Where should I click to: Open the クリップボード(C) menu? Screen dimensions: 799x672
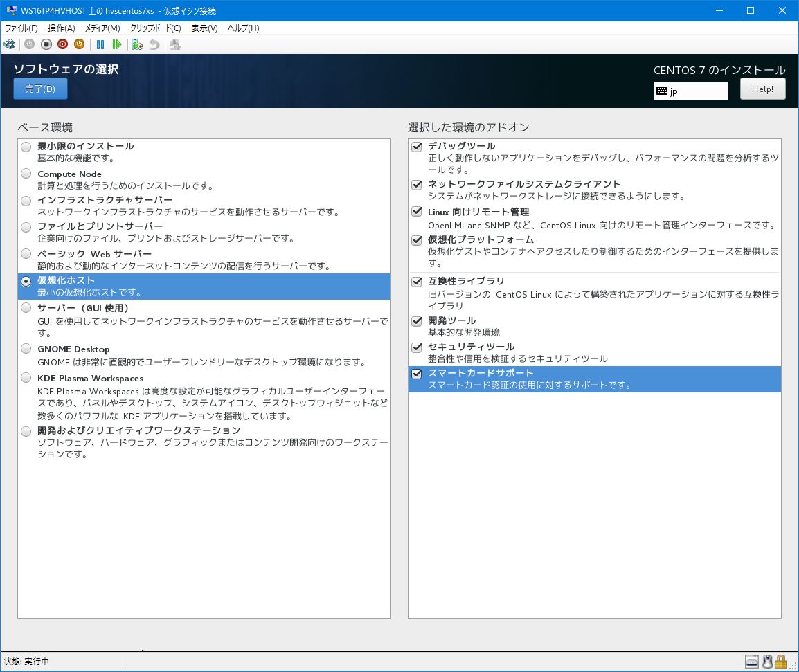point(155,28)
